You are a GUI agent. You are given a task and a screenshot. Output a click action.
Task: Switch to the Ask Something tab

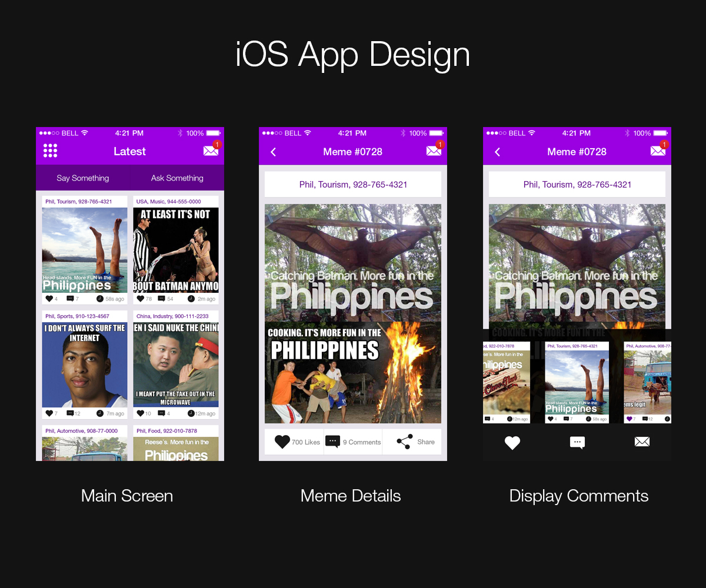tap(177, 178)
